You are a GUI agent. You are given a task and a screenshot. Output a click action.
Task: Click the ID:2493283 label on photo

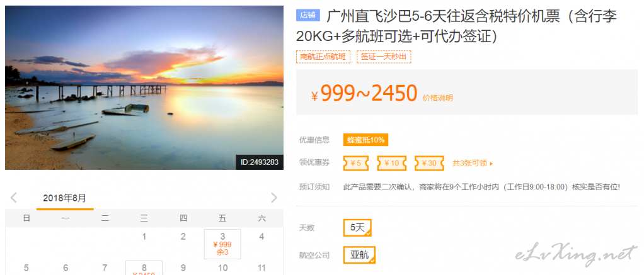(260, 162)
